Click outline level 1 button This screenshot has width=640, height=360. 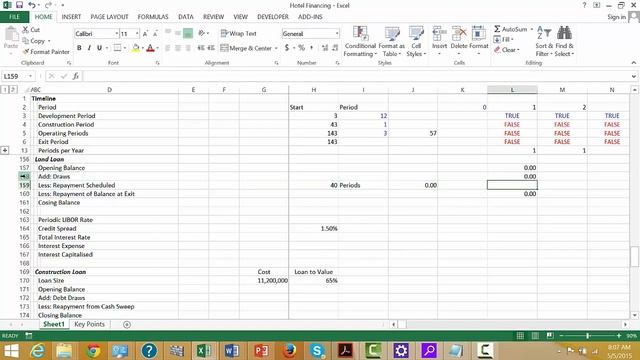coord(5,89)
